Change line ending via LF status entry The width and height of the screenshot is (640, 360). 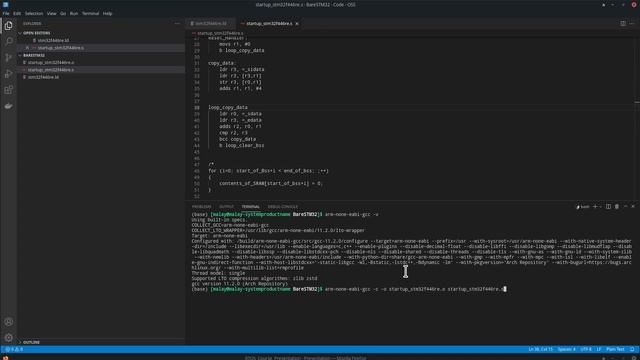coord(599,349)
